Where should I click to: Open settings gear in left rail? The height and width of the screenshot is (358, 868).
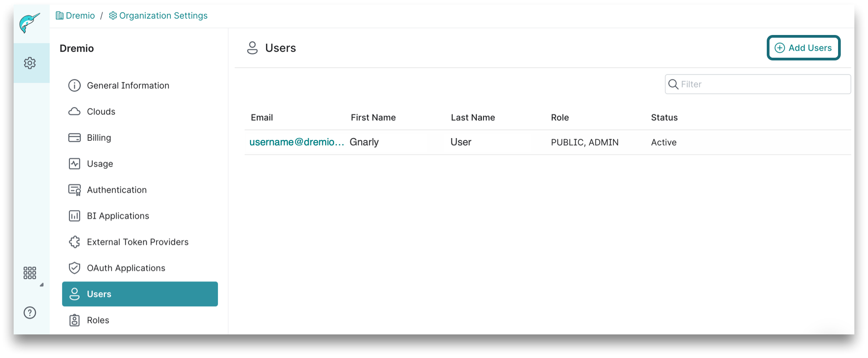coord(30,63)
